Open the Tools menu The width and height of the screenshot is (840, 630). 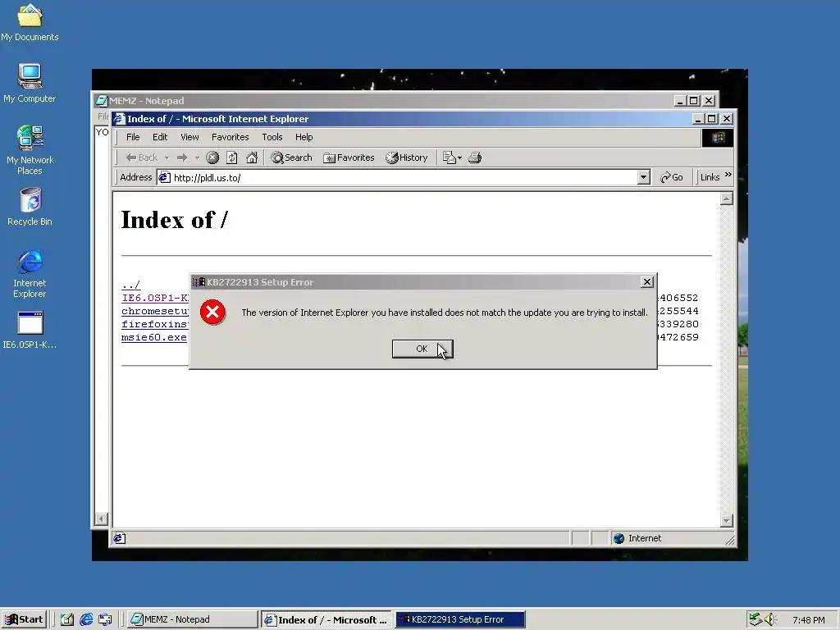click(x=272, y=137)
